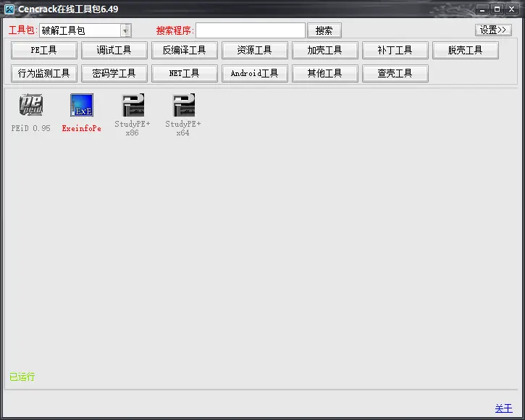The height and width of the screenshot is (420, 525).
Task: Open the Android工具 category
Action: coord(255,73)
